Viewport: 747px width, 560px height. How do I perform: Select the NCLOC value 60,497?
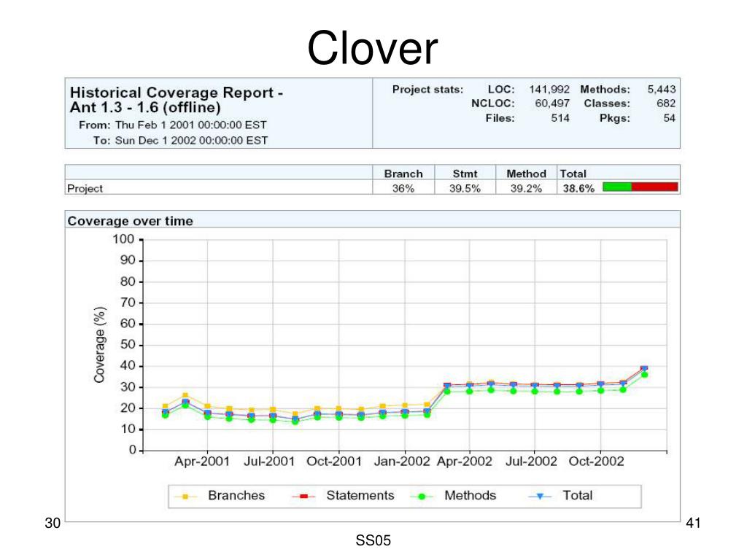(551, 104)
